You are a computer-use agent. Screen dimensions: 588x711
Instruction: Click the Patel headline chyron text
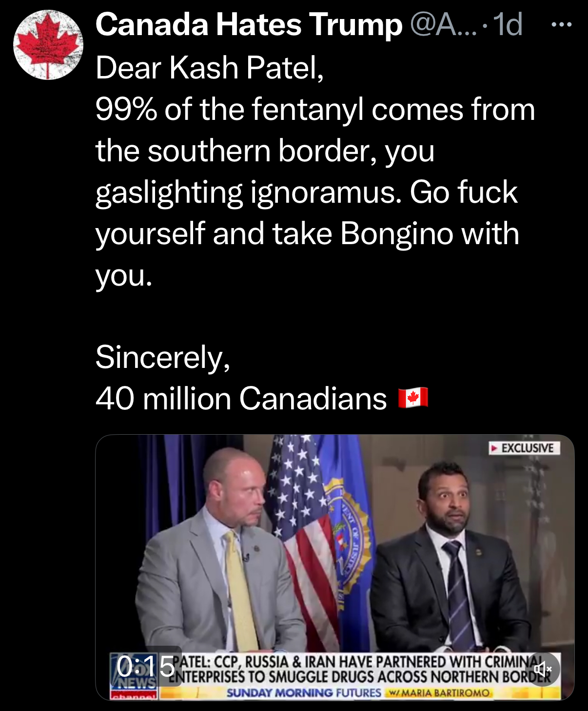click(x=361, y=669)
